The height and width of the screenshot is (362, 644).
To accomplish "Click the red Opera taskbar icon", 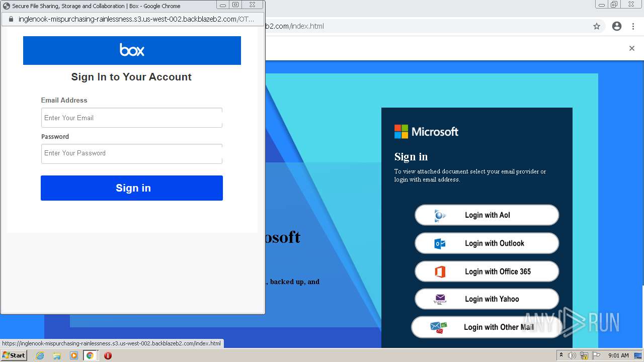I will pos(108,355).
